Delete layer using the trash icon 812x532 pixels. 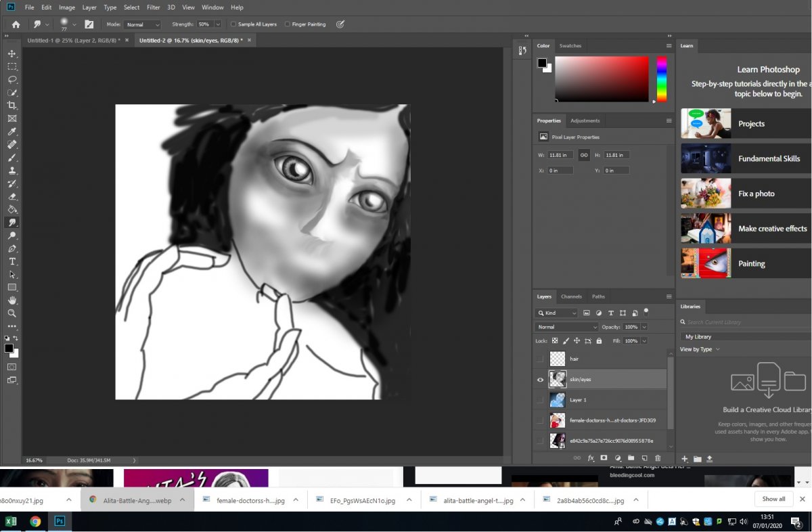(x=658, y=458)
